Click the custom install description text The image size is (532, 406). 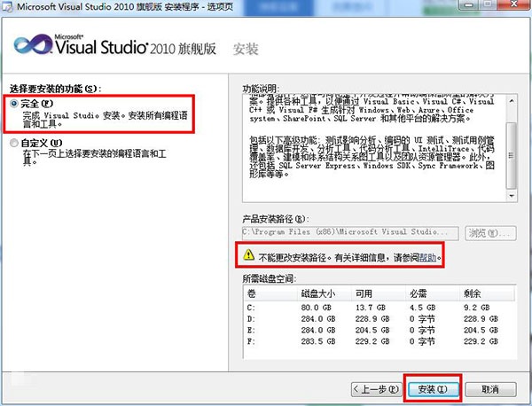tap(94, 158)
